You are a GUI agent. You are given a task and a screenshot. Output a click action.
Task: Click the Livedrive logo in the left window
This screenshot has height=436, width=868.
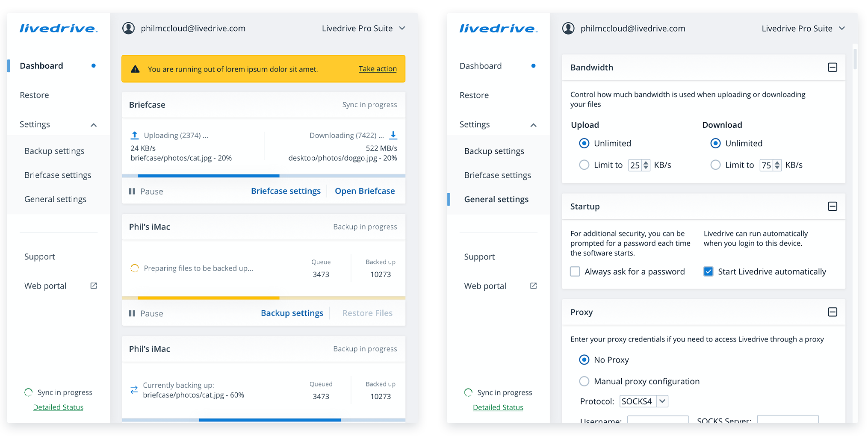tap(59, 29)
